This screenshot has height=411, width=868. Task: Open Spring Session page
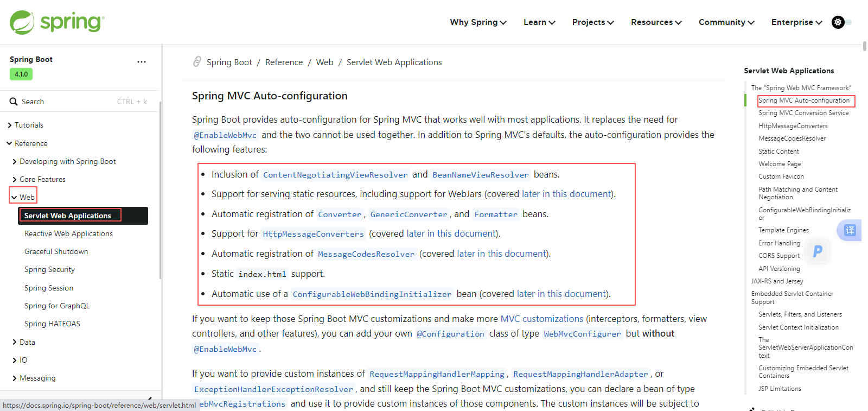point(49,288)
